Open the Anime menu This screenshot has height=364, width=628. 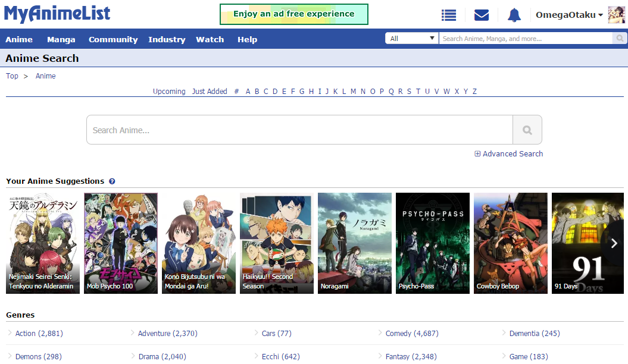[x=19, y=40]
